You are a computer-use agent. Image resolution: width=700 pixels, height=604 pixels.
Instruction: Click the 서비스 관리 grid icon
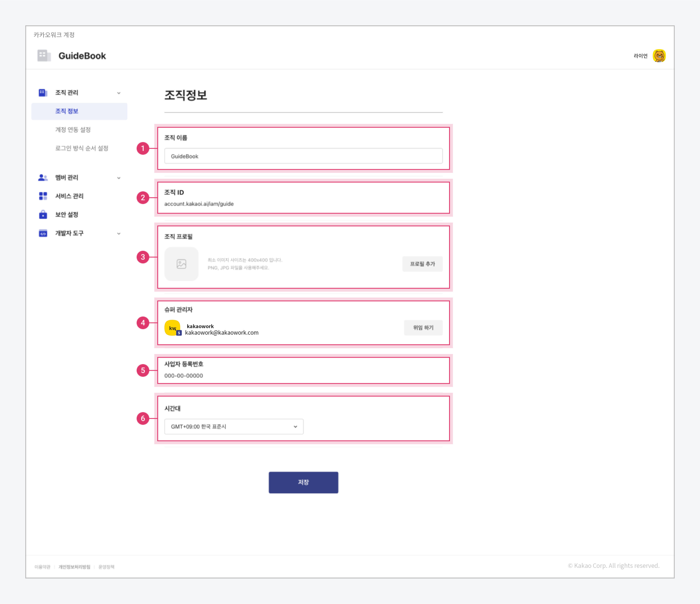[43, 196]
